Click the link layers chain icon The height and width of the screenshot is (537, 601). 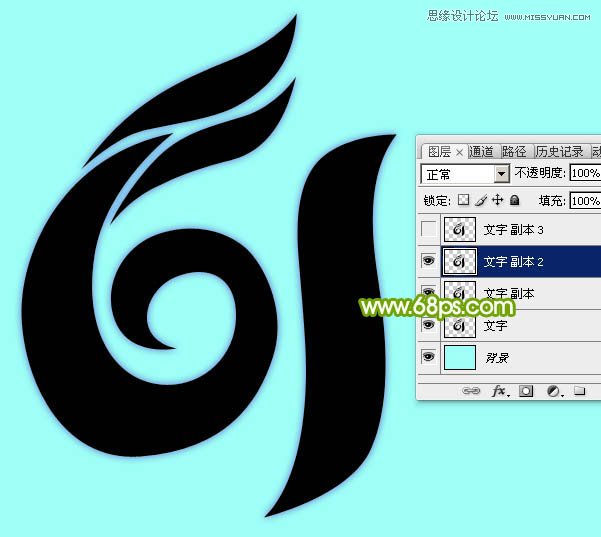[471, 391]
